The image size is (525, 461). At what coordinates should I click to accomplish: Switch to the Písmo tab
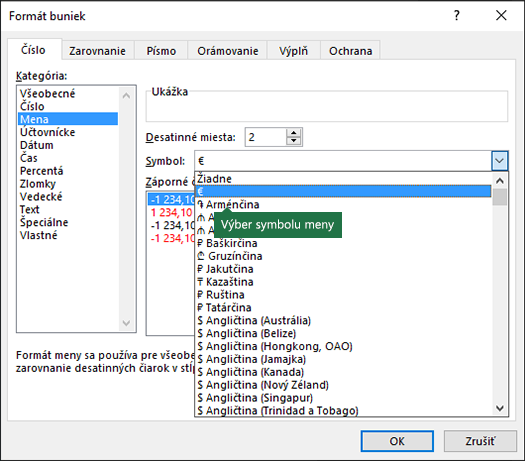click(161, 51)
